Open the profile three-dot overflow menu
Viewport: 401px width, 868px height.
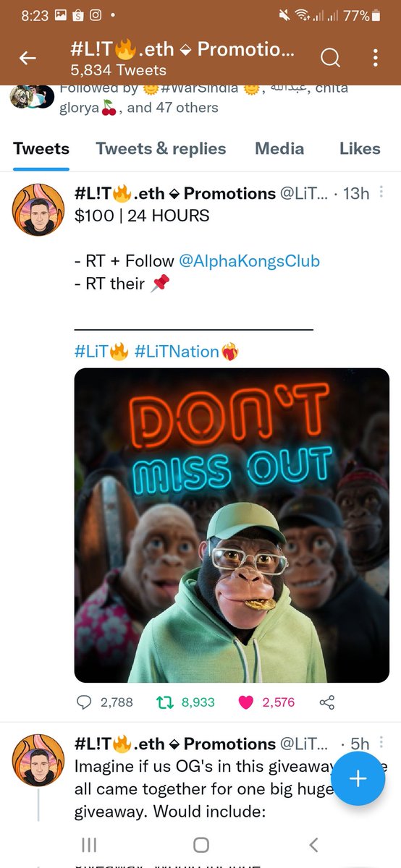click(375, 59)
